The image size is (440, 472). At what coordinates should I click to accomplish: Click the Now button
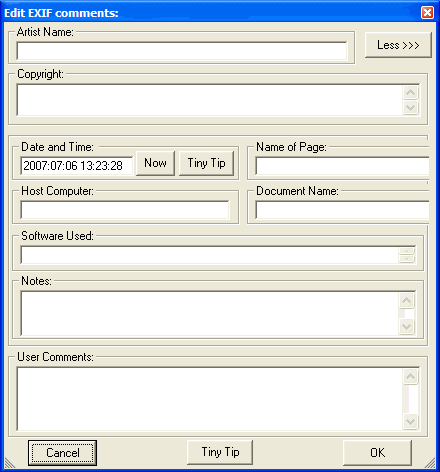pos(155,163)
